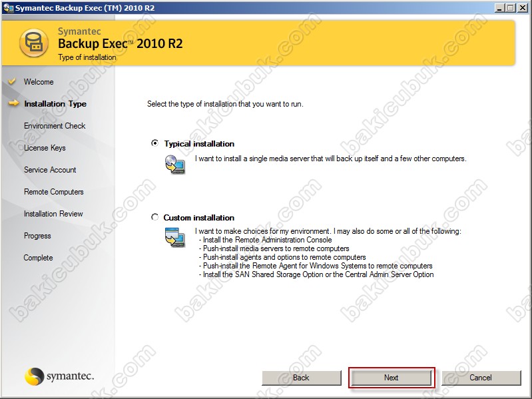532x399 pixels.
Task: Cancel the installation wizard
Action: pyautogui.click(x=481, y=378)
